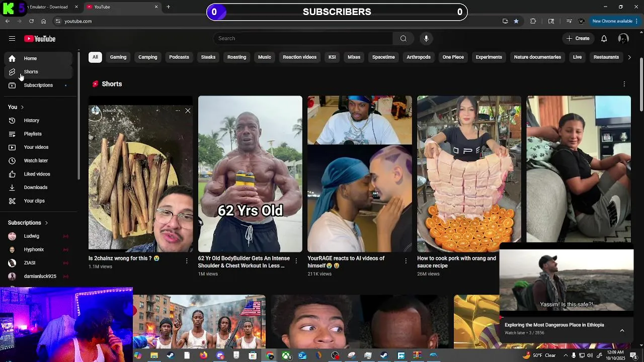
Task: Open the Chrome extensions puzzle icon
Action: click(533, 21)
